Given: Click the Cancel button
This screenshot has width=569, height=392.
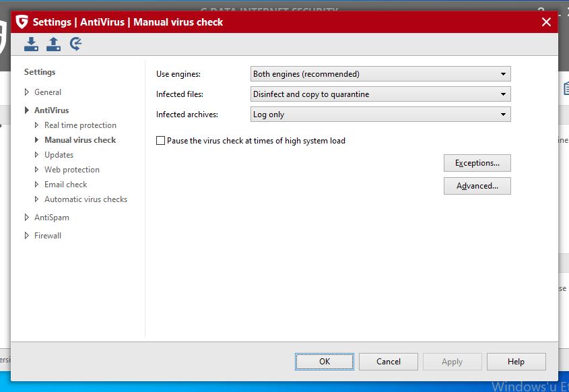Looking at the screenshot, I should coord(389,362).
